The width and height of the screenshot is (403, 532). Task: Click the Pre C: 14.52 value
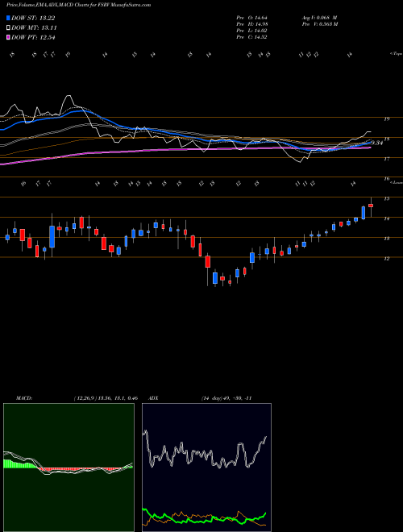pos(251,37)
